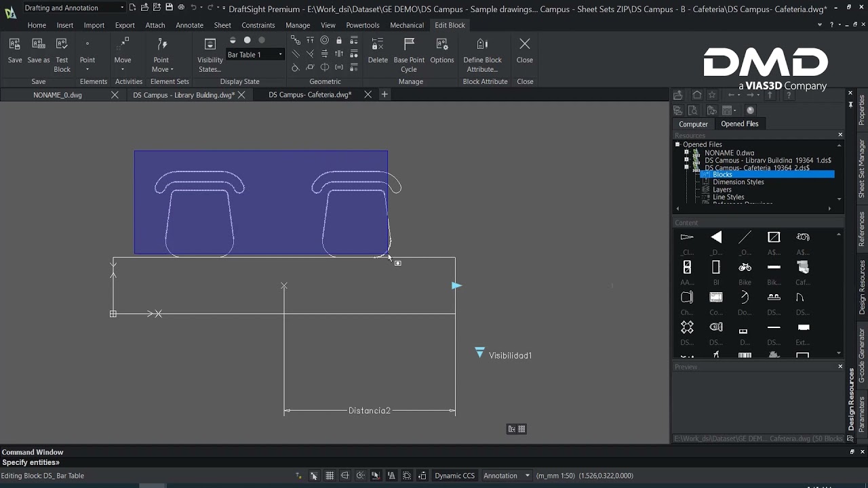
Task: Toggle the Dynamic CCS button
Action: pos(454,476)
